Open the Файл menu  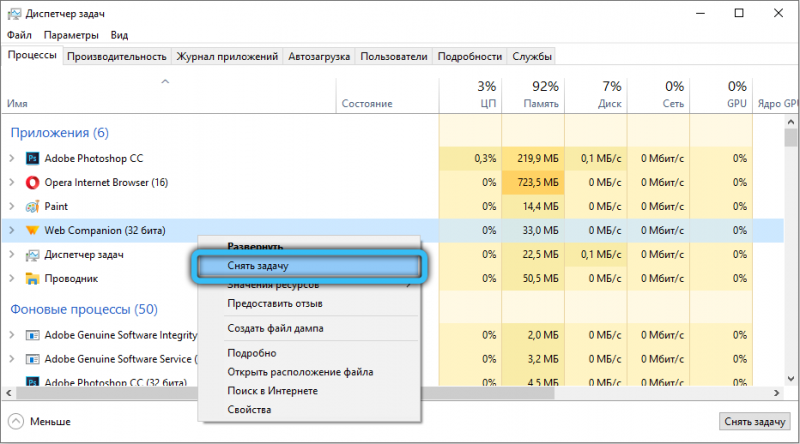19,35
